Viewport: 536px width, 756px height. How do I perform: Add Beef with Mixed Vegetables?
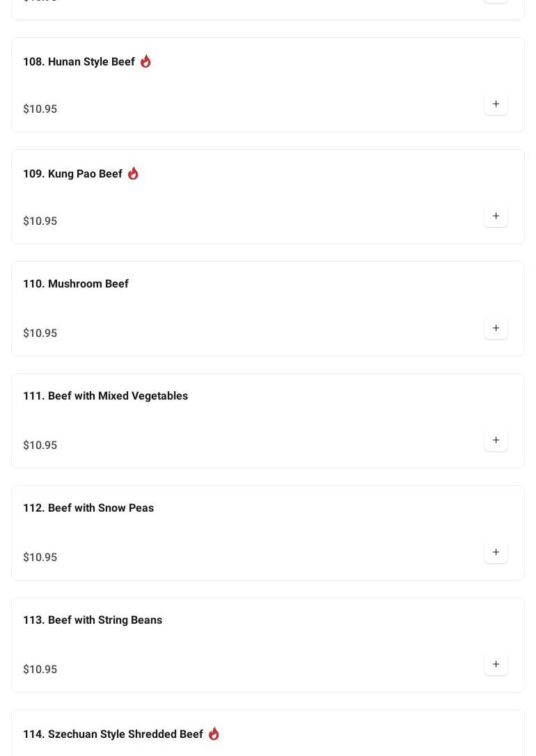coord(496,441)
